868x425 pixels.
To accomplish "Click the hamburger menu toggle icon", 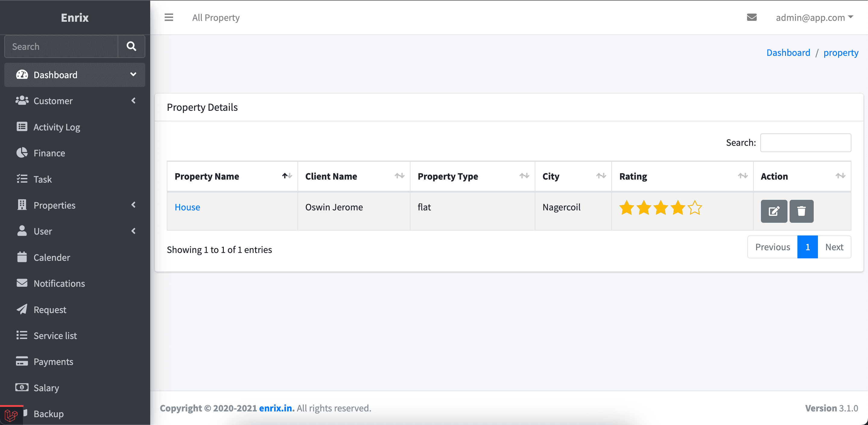I will coord(169,17).
